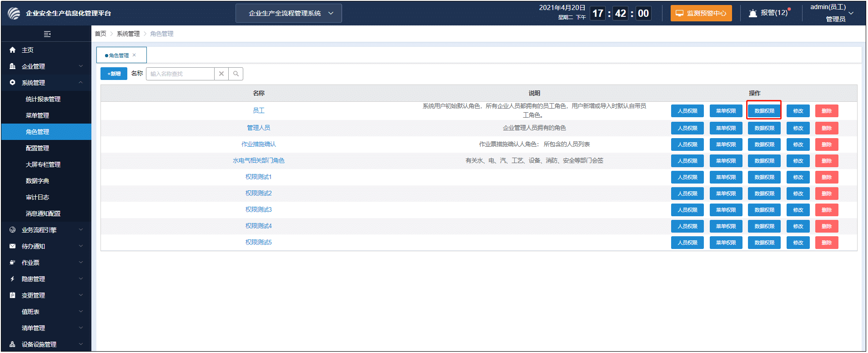Open the 管理人员 role link
Image resolution: width=868 pixels, height=353 pixels.
(259, 128)
